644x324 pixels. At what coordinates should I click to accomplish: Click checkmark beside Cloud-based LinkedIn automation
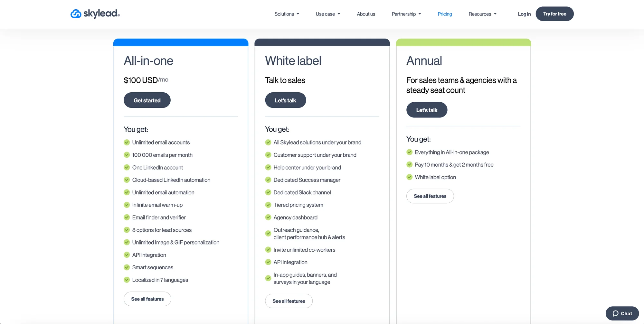127,180
